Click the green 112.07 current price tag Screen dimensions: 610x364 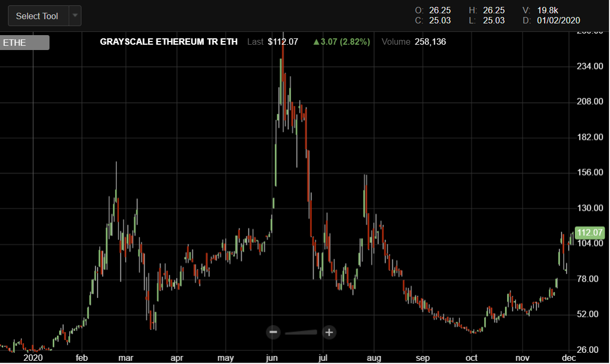(590, 233)
